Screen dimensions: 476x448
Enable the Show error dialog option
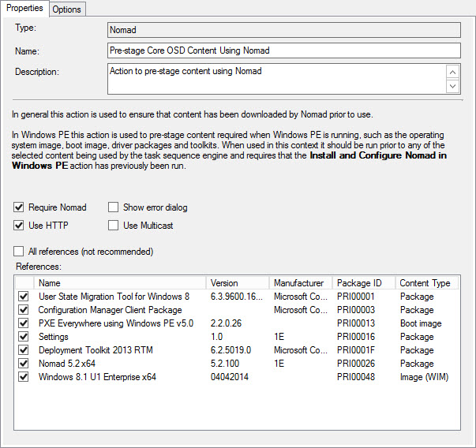point(114,207)
